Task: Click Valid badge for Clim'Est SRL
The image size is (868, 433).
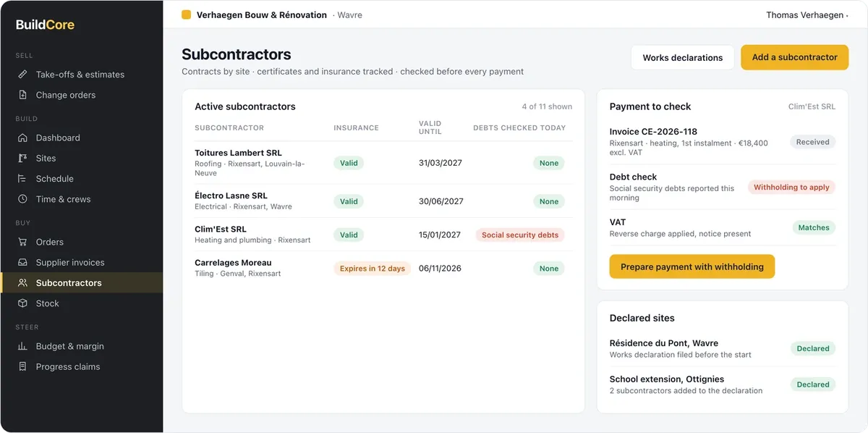Action: click(349, 235)
